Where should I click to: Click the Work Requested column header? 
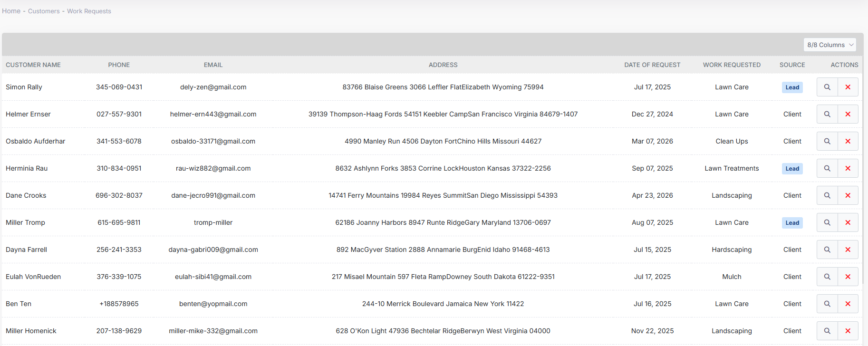[x=732, y=65]
